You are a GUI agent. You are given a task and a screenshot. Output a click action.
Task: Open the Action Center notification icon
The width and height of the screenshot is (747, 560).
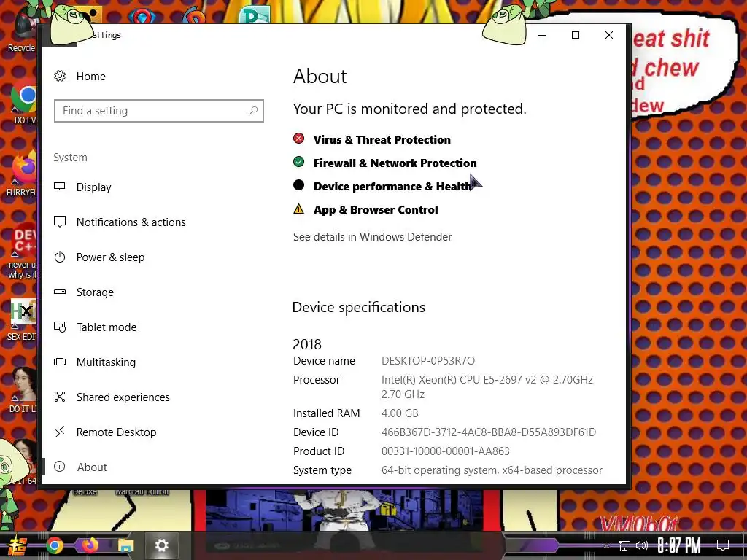coord(723,545)
